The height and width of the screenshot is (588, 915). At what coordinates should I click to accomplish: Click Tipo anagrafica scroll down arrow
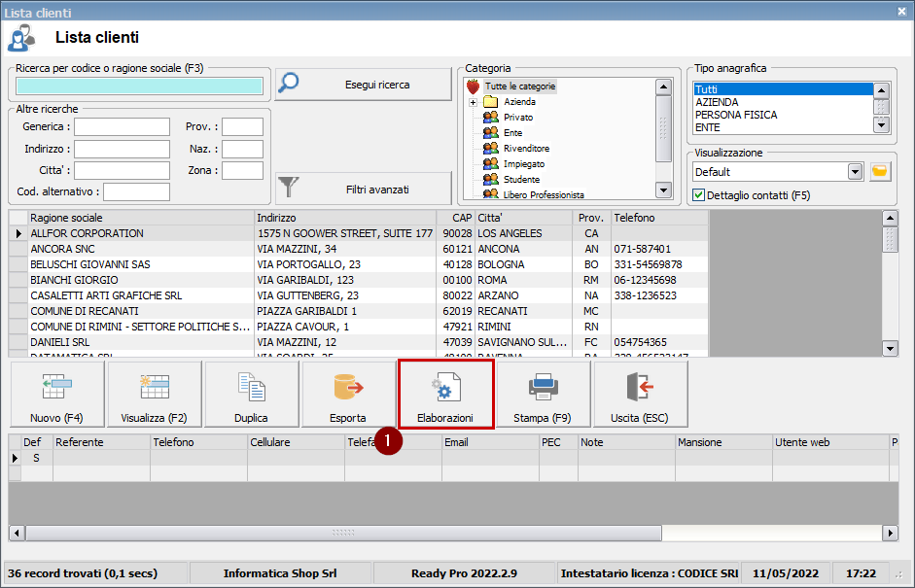click(x=882, y=124)
